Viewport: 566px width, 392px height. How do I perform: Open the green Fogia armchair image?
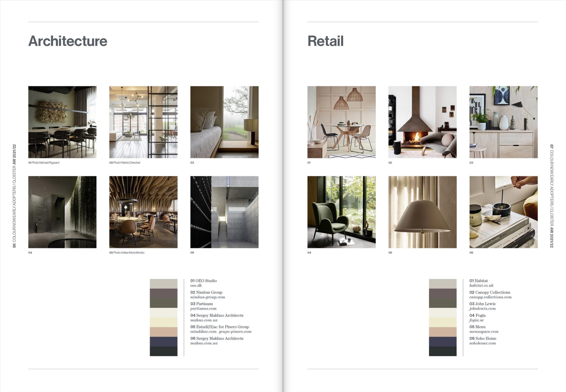click(x=341, y=212)
